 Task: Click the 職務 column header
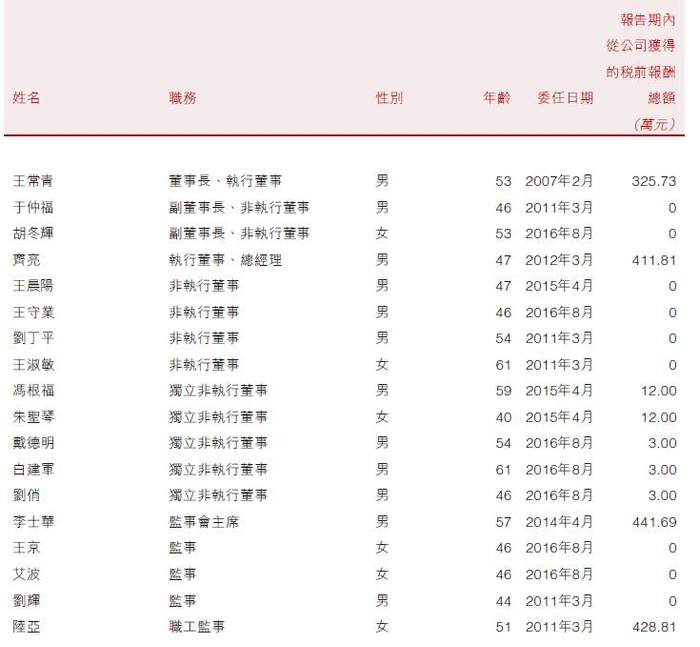click(x=183, y=97)
